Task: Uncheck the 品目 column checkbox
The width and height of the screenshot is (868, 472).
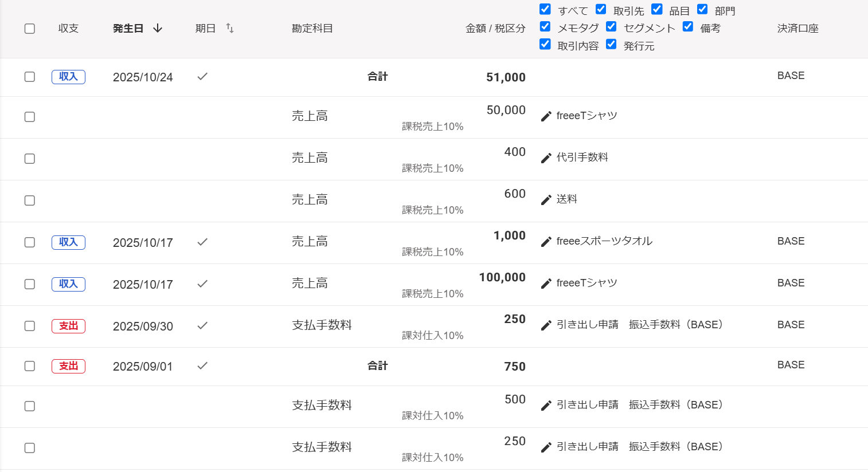Action: [657, 9]
